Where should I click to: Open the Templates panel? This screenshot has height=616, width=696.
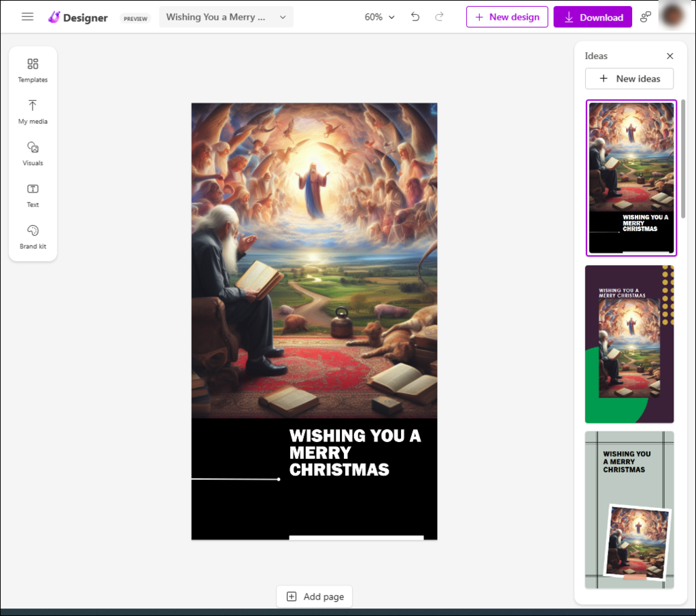[33, 70]
